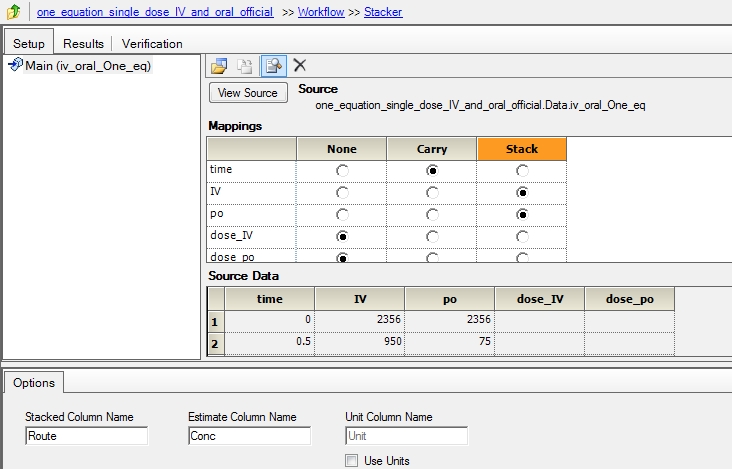This screenshot has width=732, height=469.
Task: Click the cell with value 75
Action: 450,343
